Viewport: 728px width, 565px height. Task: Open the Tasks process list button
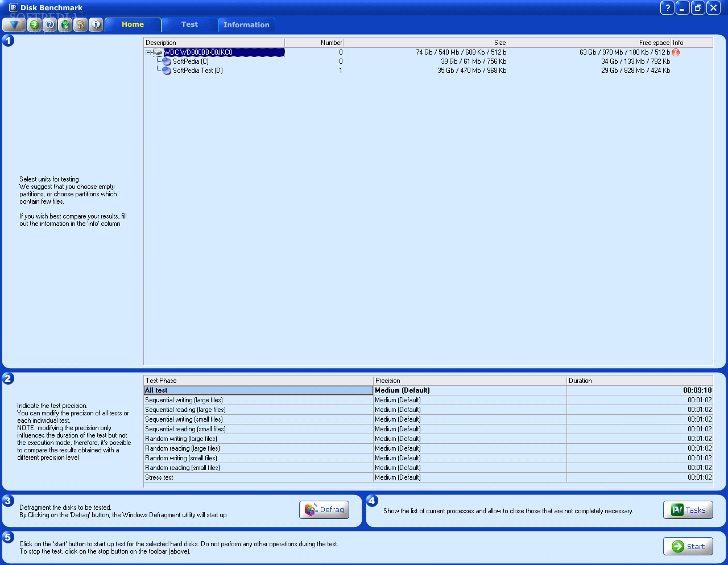688,510
